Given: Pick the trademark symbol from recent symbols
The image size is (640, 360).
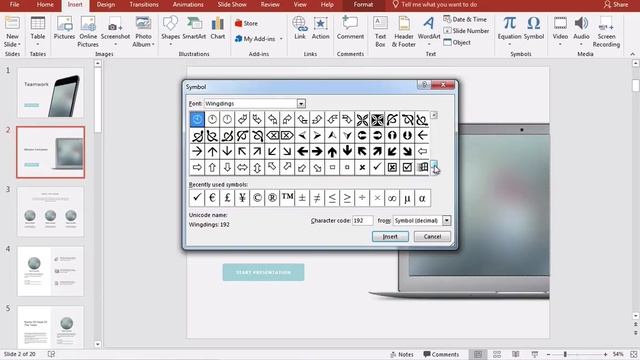Looking at the screenshot, I should pyautogui.click(x=287, y=198).
